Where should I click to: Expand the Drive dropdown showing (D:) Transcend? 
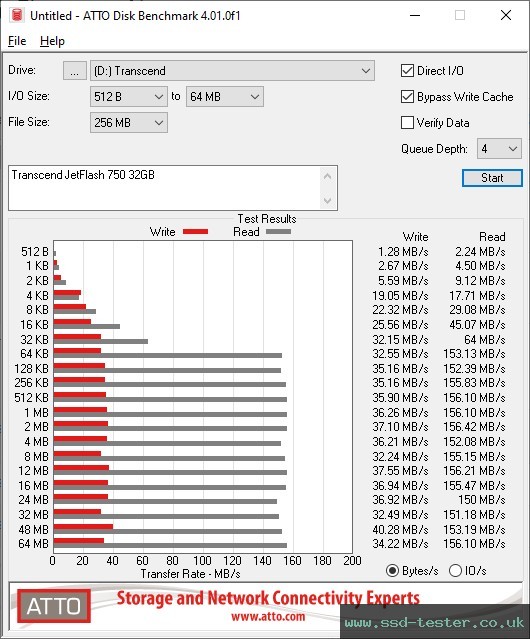(232, 71)
